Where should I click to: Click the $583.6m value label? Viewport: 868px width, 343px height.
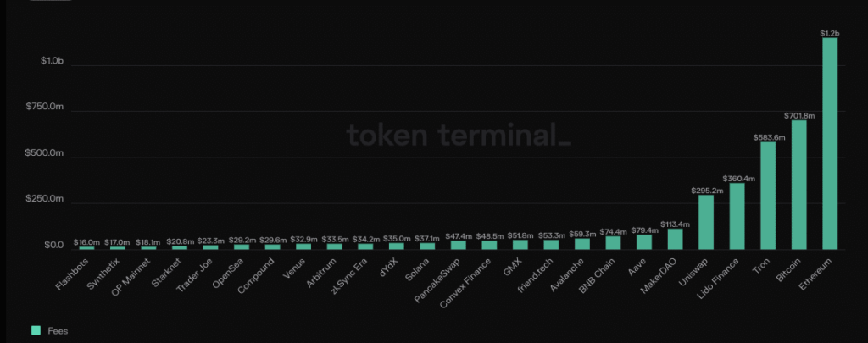(768, 136)
